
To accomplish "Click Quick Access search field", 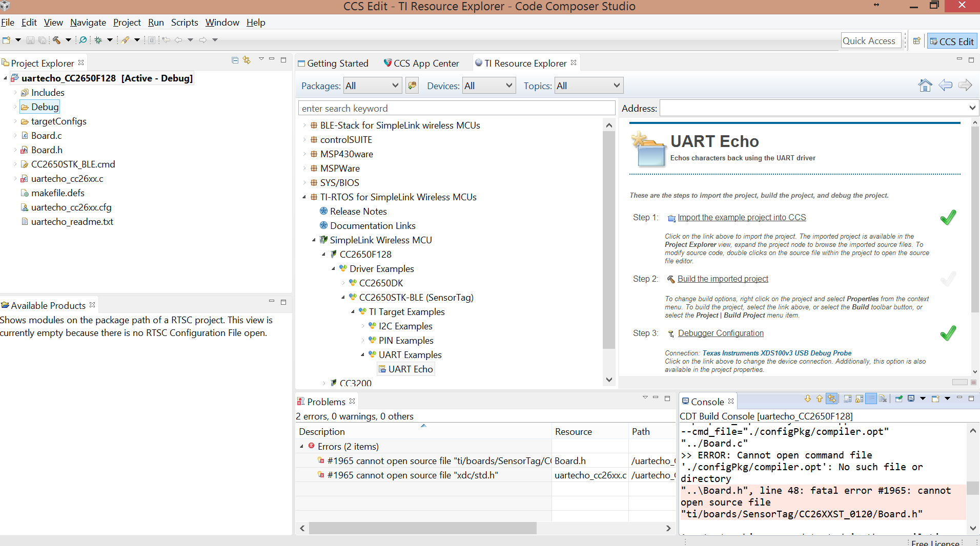I will (871, 41).
